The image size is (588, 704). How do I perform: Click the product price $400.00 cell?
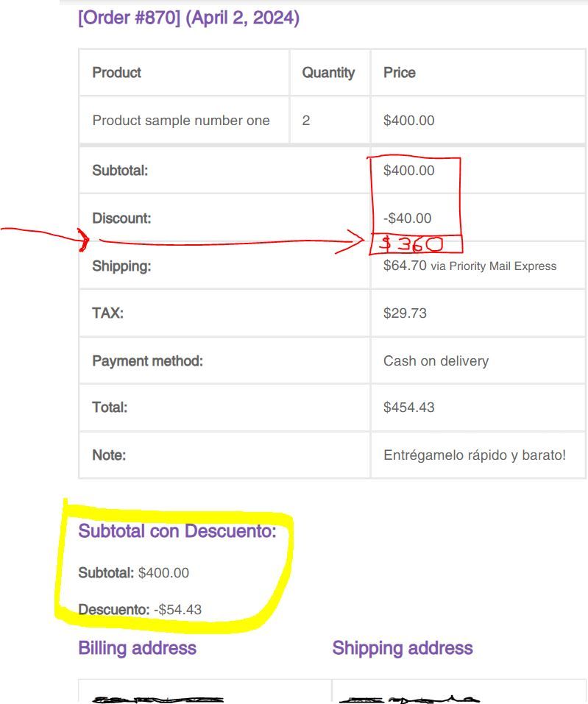point(408,121)
